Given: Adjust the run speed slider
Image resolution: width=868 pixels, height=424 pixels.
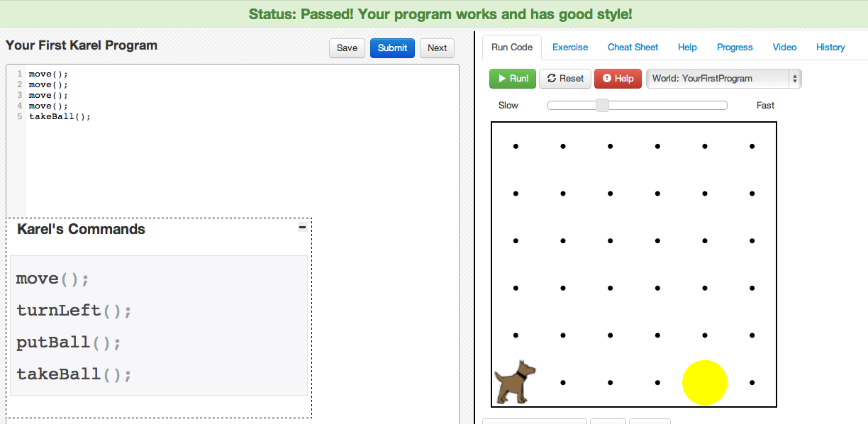Looking at the screenshot, I should coord(601,105).
